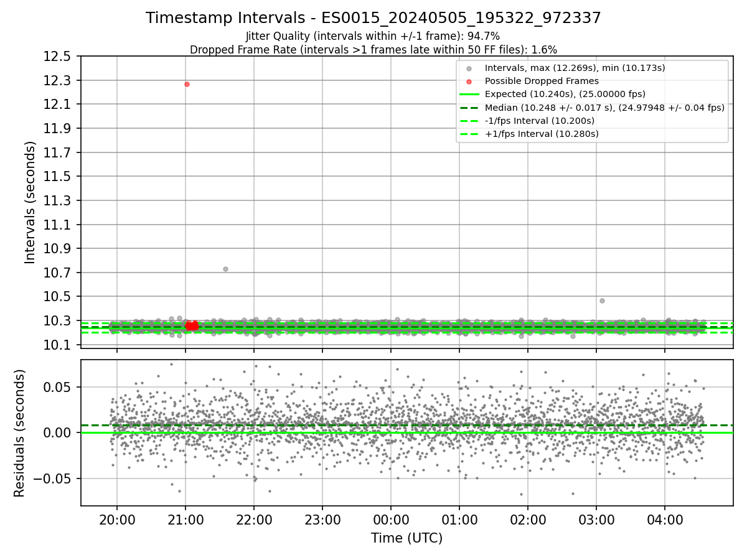Click the 'Residuals (seconds)' y-axis label
This screenshot has width=747, height=560.
(x=20, y=433)
